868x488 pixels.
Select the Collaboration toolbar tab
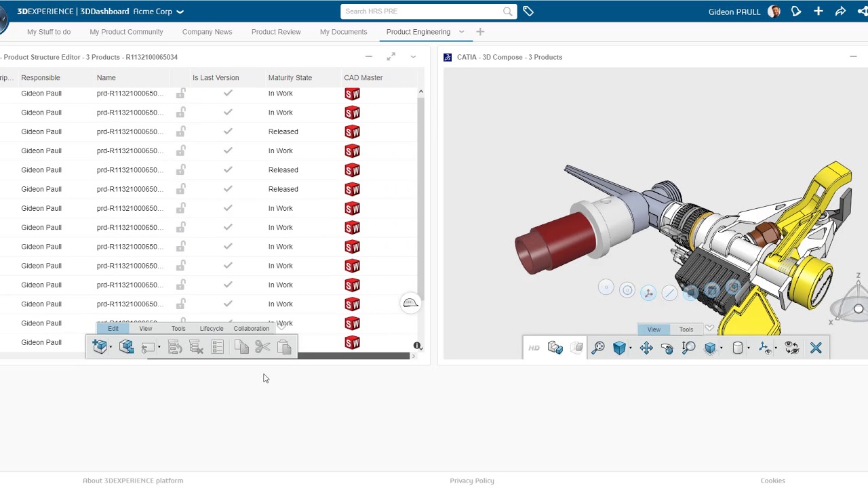(251, 329)
